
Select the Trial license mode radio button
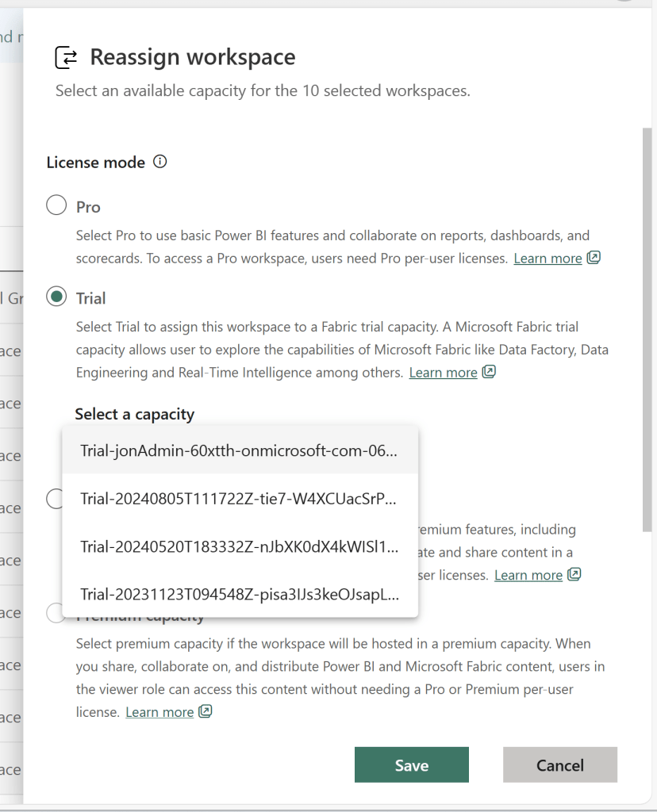pos(56,297)
